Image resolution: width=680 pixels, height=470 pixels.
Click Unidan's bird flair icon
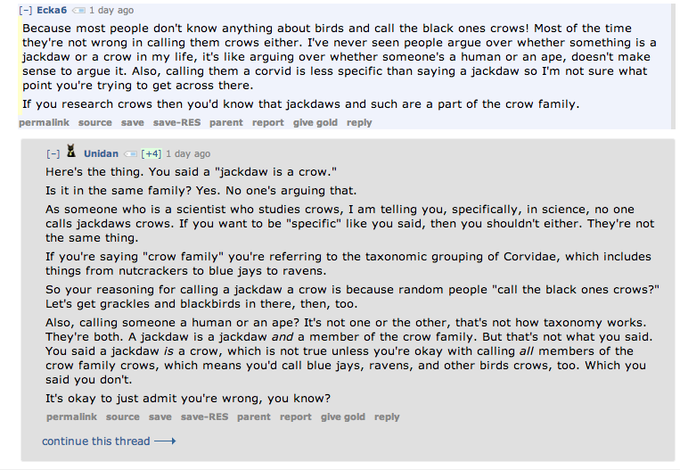pyautogui.click(x=71, y=153)
